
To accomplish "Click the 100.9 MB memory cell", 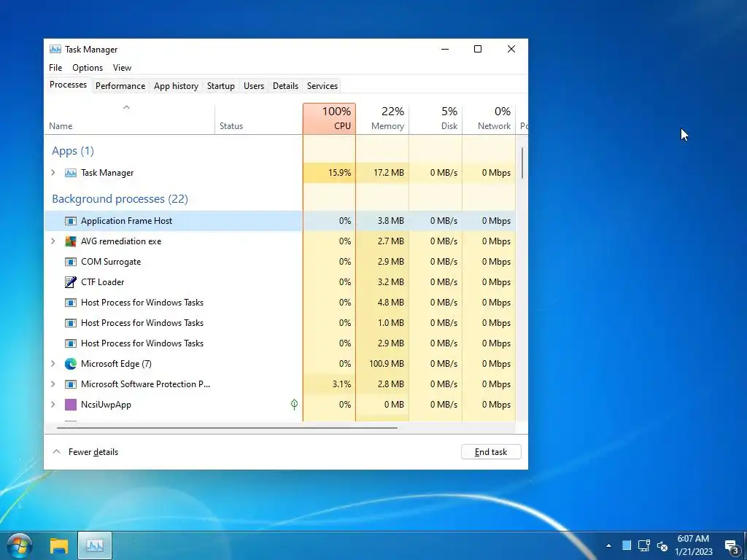I will tap(382, 364).
